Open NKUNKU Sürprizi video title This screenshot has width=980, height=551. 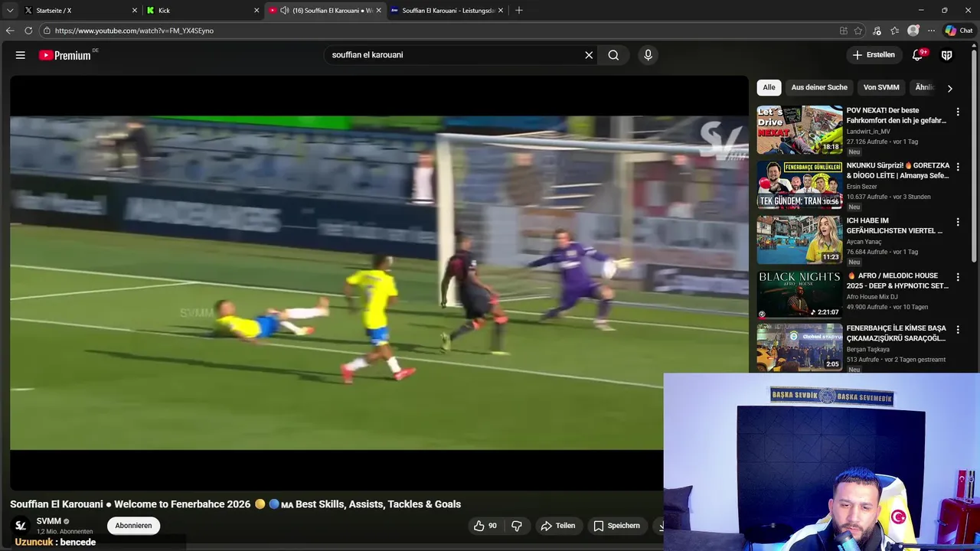[898, 171]
